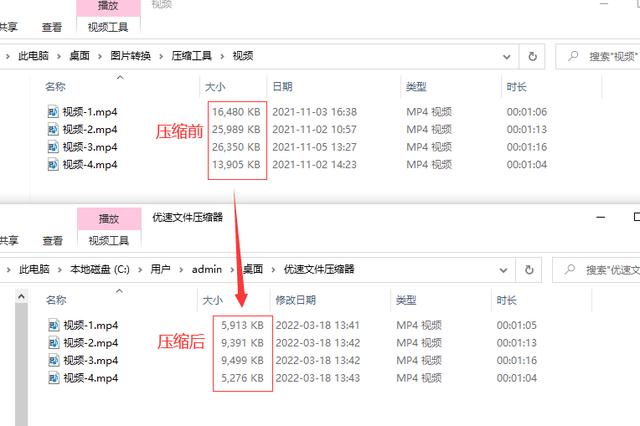
Task: Expand chevron after 用户 in lower address bar
Action: pyautogui.click(x=181, y=270)
